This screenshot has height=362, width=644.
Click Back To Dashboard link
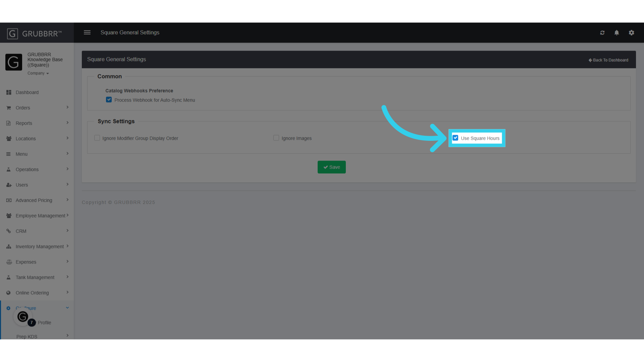[x=608, y=60]
